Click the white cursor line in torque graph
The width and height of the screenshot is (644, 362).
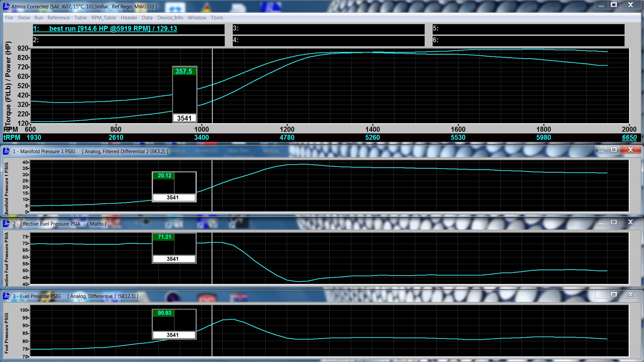212,86
